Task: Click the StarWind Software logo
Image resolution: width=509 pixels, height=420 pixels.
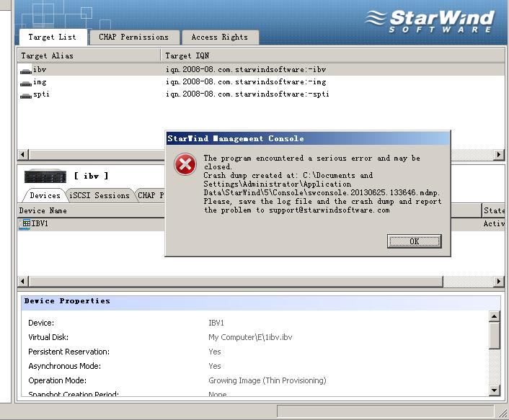Action: pyautogui.click(x=429, y=21)
